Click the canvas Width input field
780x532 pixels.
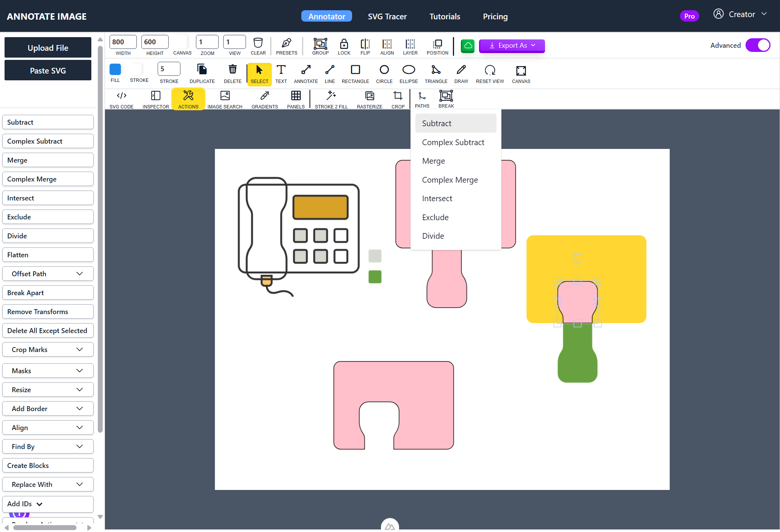coord(123,42)
